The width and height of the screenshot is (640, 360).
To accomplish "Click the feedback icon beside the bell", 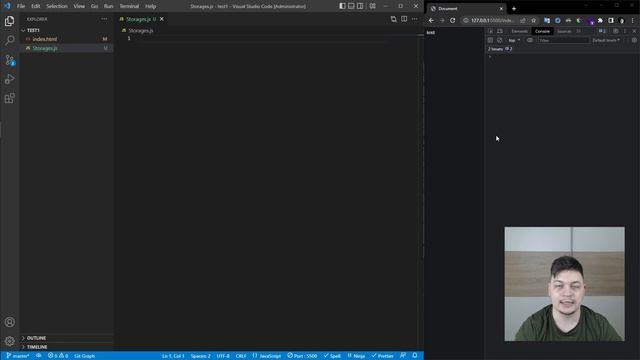I will 403,356.
